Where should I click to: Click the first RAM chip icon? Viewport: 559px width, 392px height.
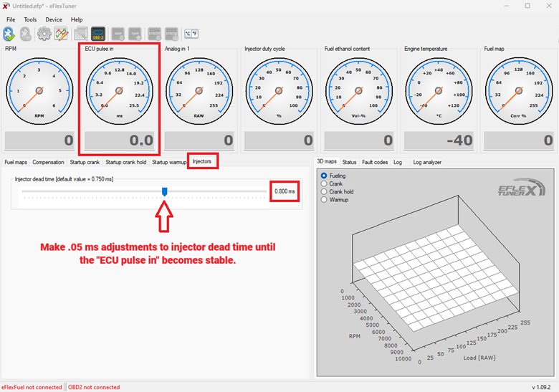point(118,34)
